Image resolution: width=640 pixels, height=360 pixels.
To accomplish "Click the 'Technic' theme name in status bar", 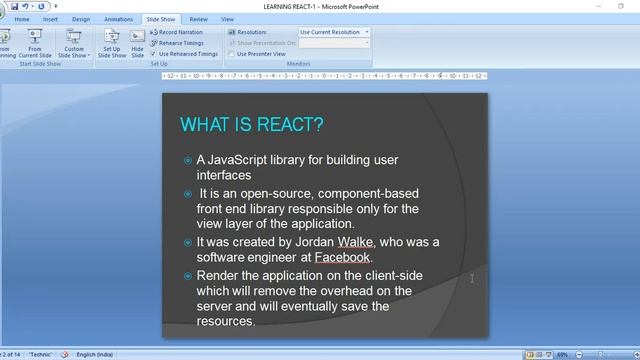I will click(x=40, y=355).
